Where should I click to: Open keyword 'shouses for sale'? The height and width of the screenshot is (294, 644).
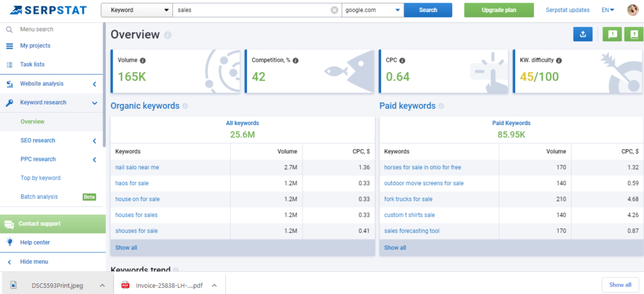(136, 231)
